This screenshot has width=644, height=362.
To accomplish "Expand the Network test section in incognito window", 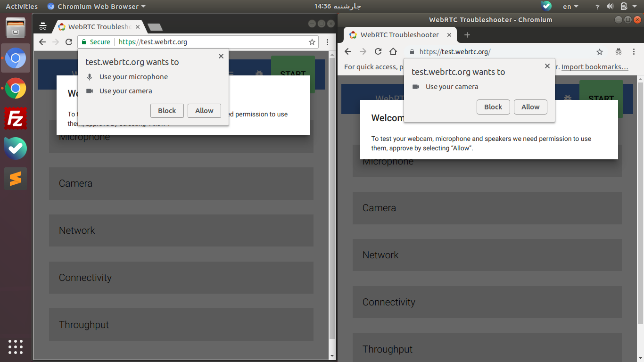I will (181, 230).
